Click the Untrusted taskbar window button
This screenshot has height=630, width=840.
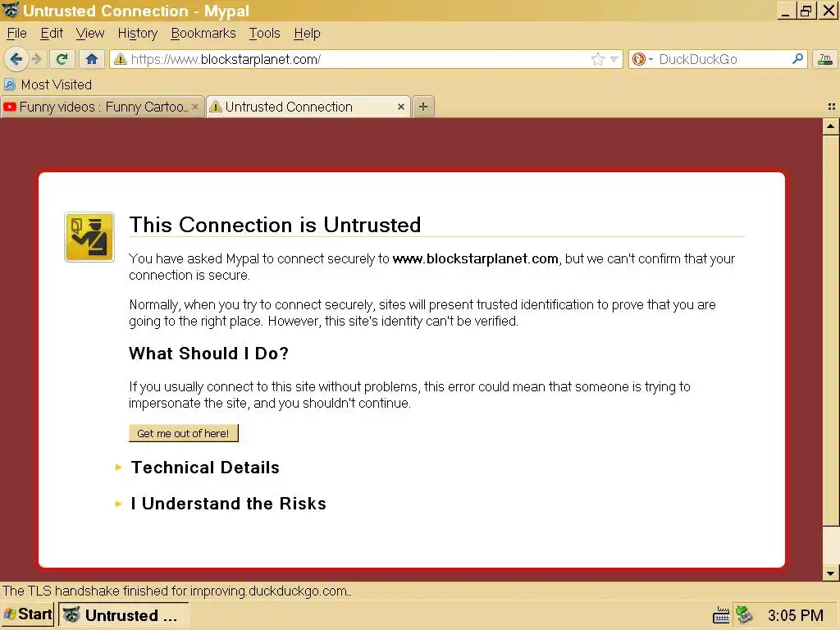(123, 615)
